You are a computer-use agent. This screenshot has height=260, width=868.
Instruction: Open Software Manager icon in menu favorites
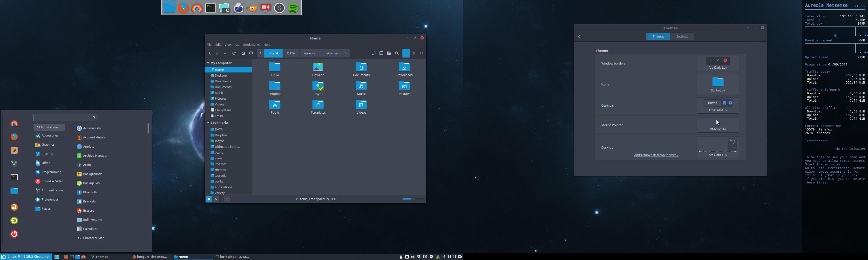click(x=14, y=150)
